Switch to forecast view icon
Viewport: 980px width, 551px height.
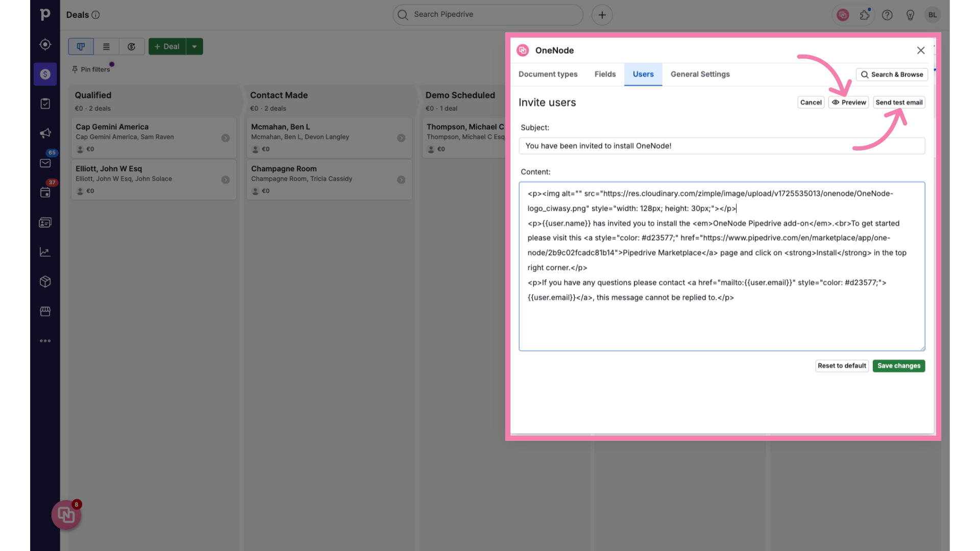(x=132, y=46)
